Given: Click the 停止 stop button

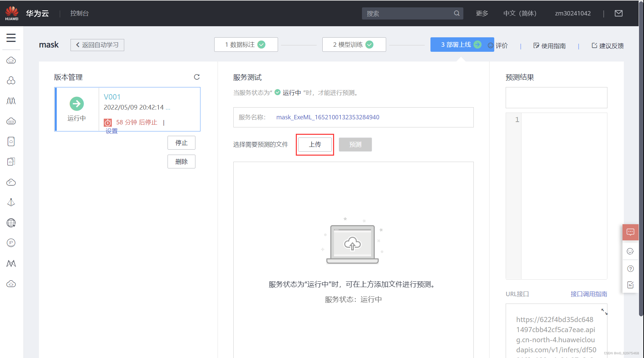Looking at the screenshot, I should click(x=181, y=143).
